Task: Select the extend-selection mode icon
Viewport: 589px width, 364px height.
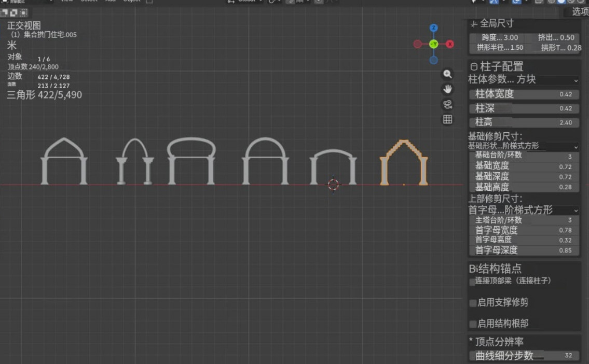Action: 14,13
